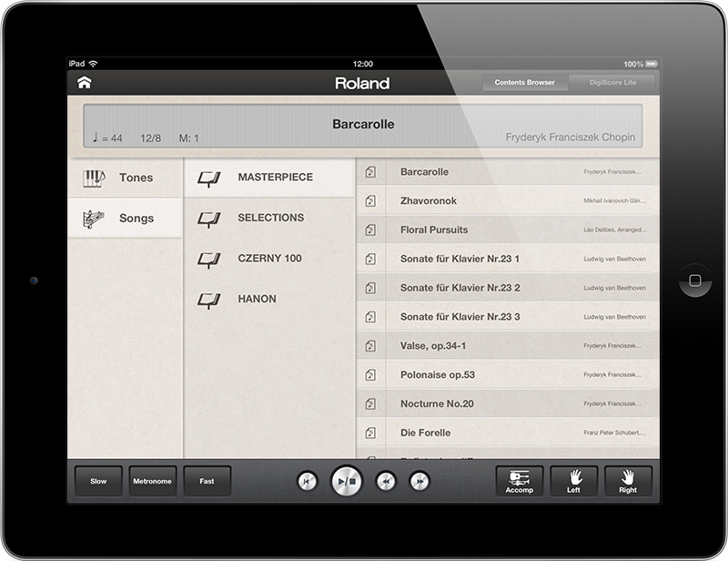Click composer name "Fryderyk Franciszek Chopin" in display
Image resolution: width=728 pixels, height=561 pixels.
click(571, 138)
